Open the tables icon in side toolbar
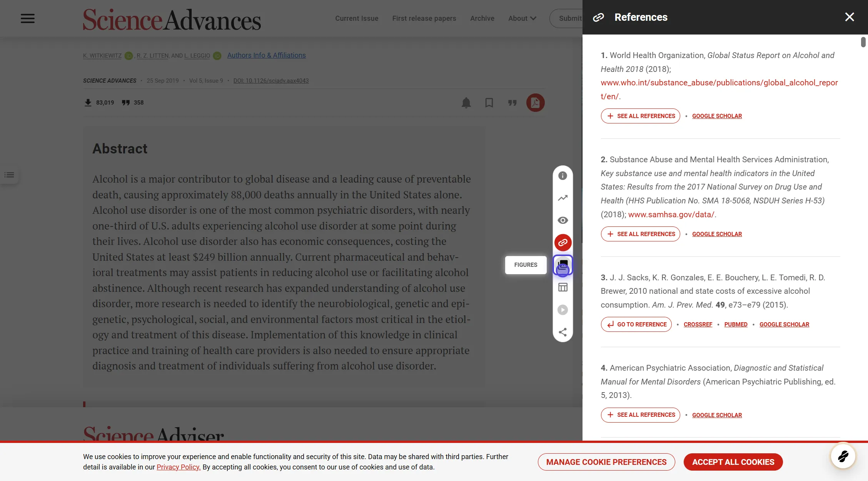This screenshot has height=481, width=868. coord(563,287)
